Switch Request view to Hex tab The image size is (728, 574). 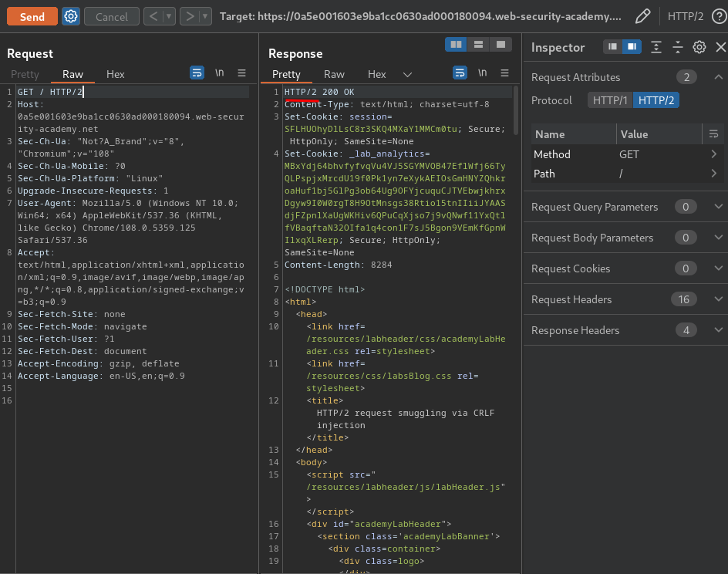click(x=115, y=74)
